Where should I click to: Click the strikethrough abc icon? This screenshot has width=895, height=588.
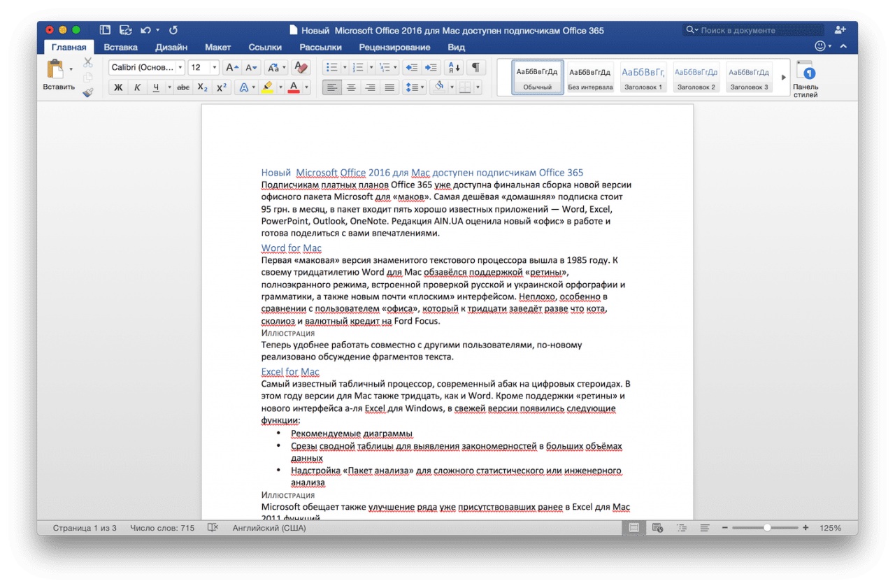(183, 88)
